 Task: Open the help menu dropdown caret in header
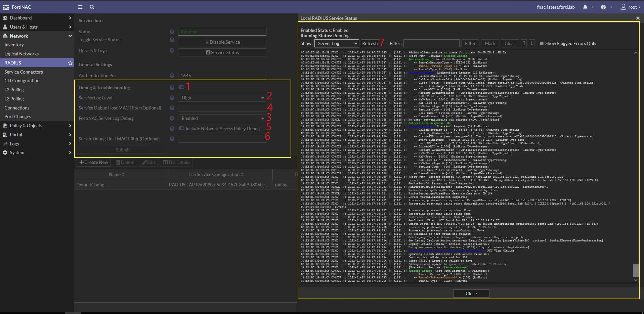click(x=611, y=7)
